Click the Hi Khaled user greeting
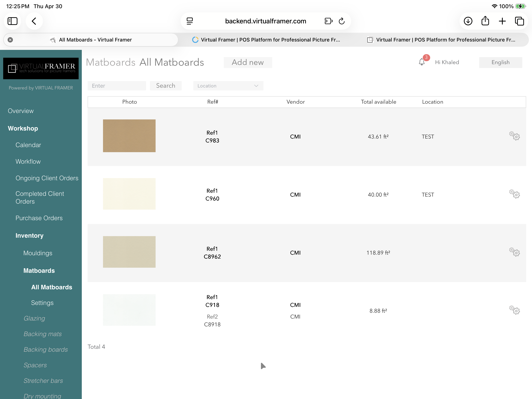 (447, 62)
